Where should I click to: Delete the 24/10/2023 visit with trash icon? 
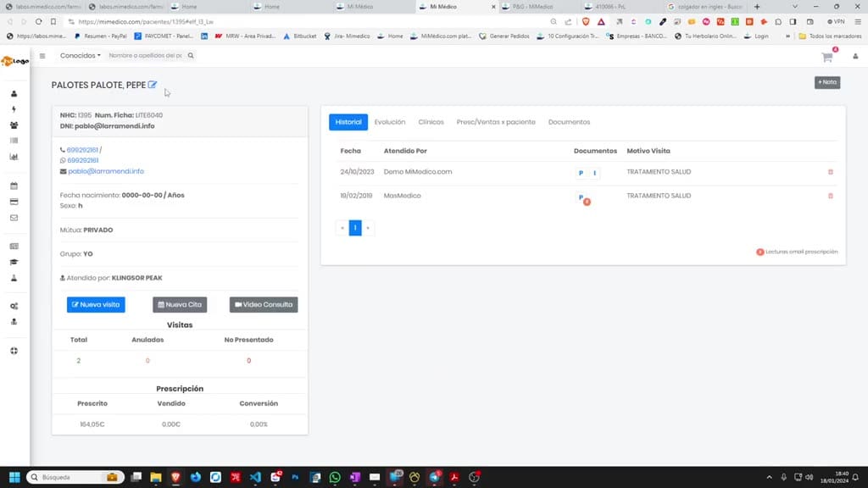[831, 172]
